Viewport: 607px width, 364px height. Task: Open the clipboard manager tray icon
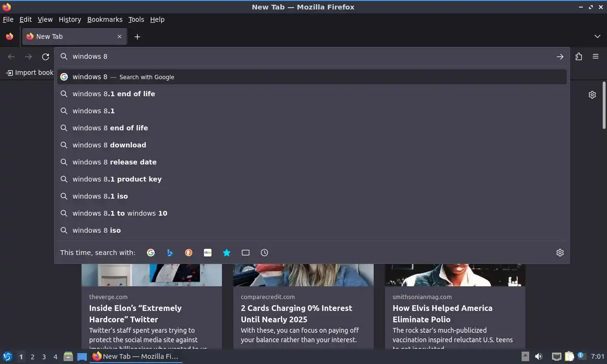[x=569, y=356]
